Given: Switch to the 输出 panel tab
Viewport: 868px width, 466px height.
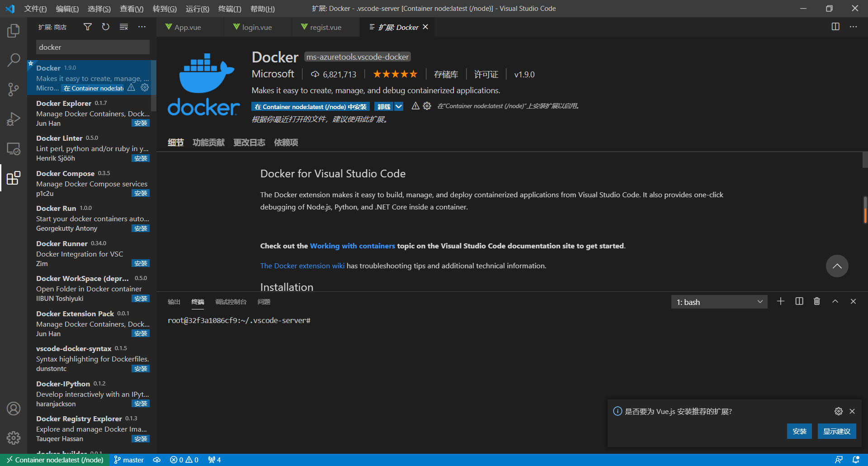Looking at the screenshot, I should [x=174, y=302].
